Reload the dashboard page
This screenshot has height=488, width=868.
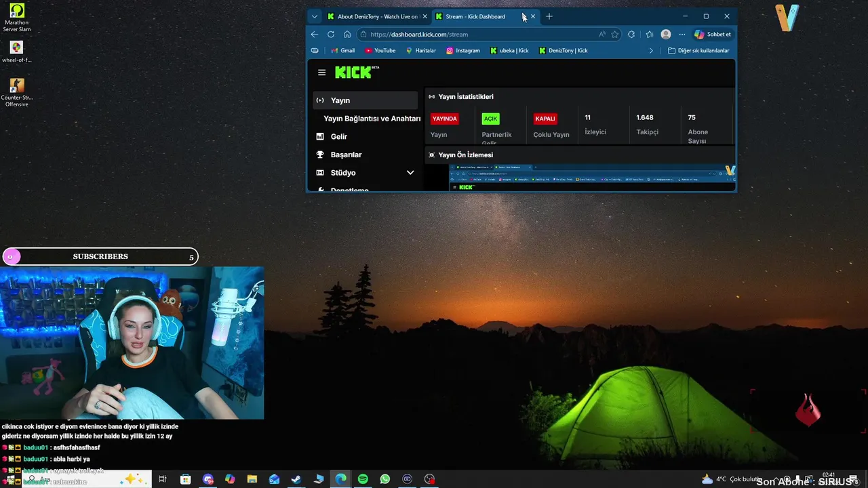(x=331, y=35)
